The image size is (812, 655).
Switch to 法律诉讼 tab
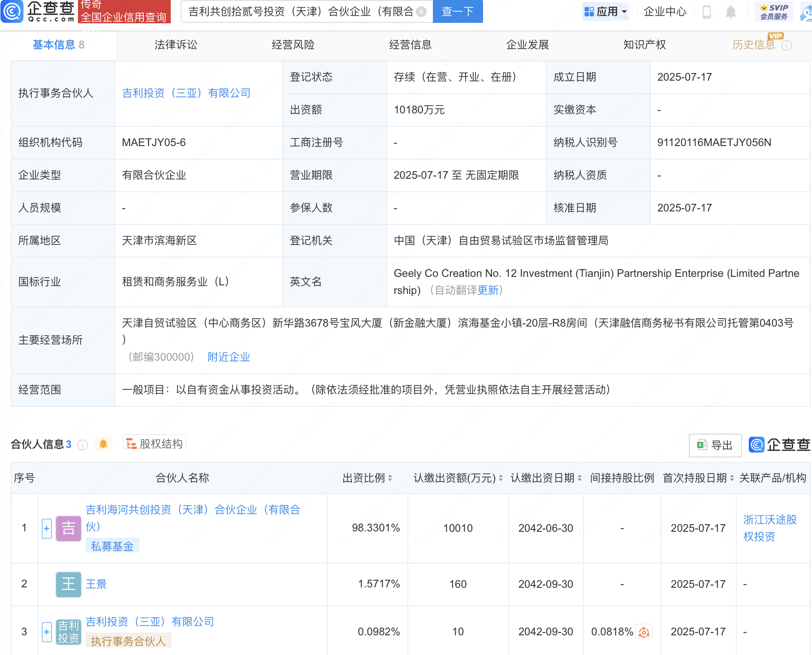[176, 45]
